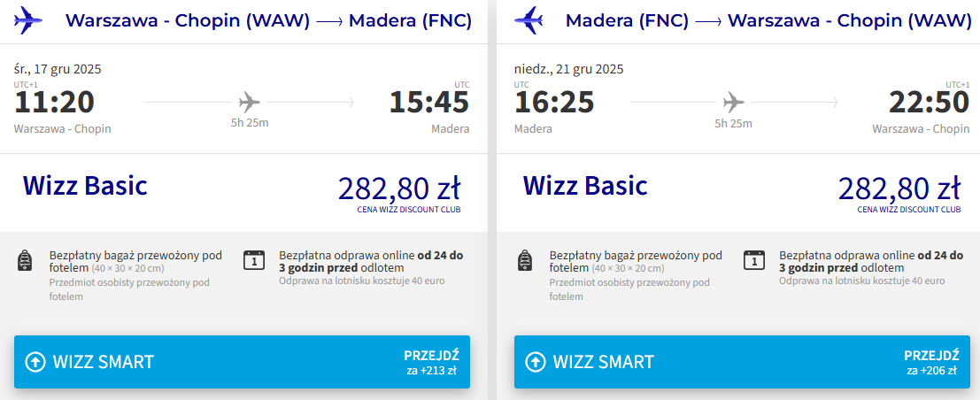Click the up-arrow icon on the return WIZZ SMART button

(536, 362)
